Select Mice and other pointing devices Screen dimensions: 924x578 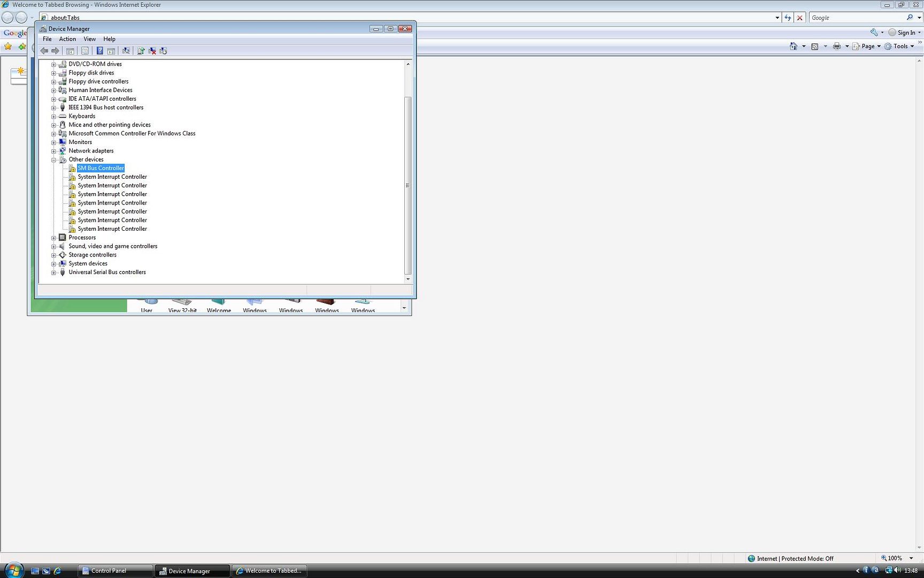(x=110, y=125)
